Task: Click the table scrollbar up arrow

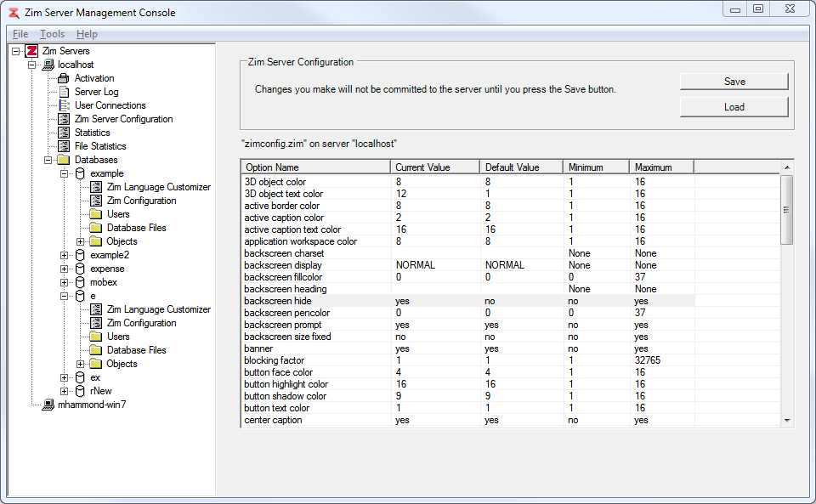Action: (787, 167)
